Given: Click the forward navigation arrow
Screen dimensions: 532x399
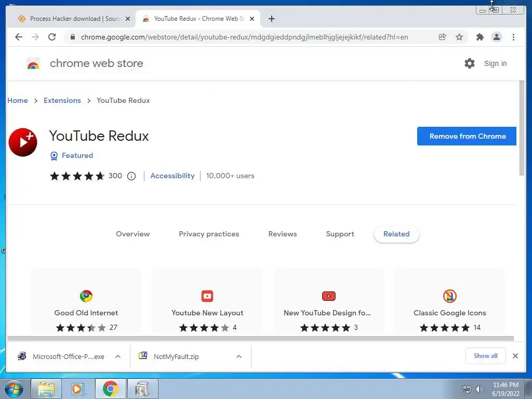Looking at the screenshot, I should [35, 37].
